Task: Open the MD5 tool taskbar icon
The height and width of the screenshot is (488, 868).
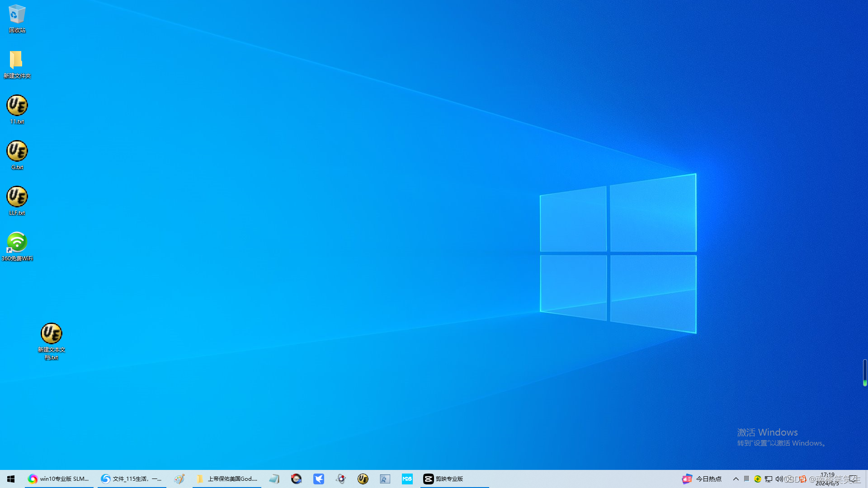Action: coord(407,479)
